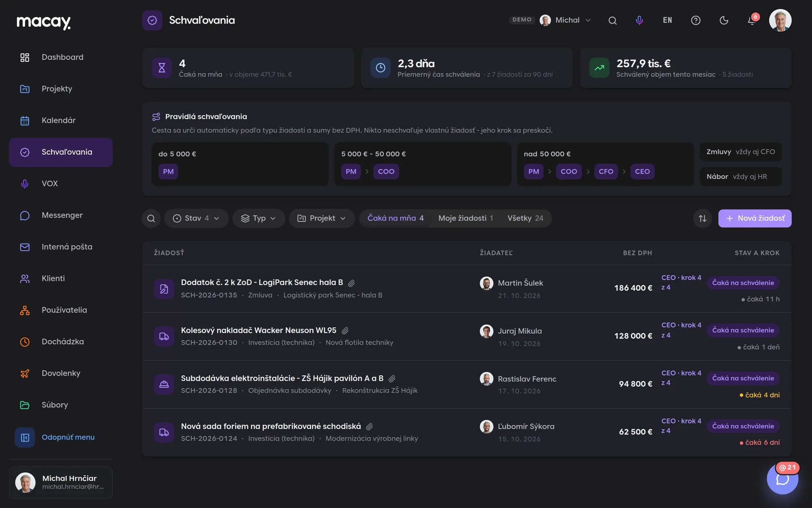Click the attachment icon on the Kolesový nakladač row
812x508 pixels.
click(x=345, y=331)
